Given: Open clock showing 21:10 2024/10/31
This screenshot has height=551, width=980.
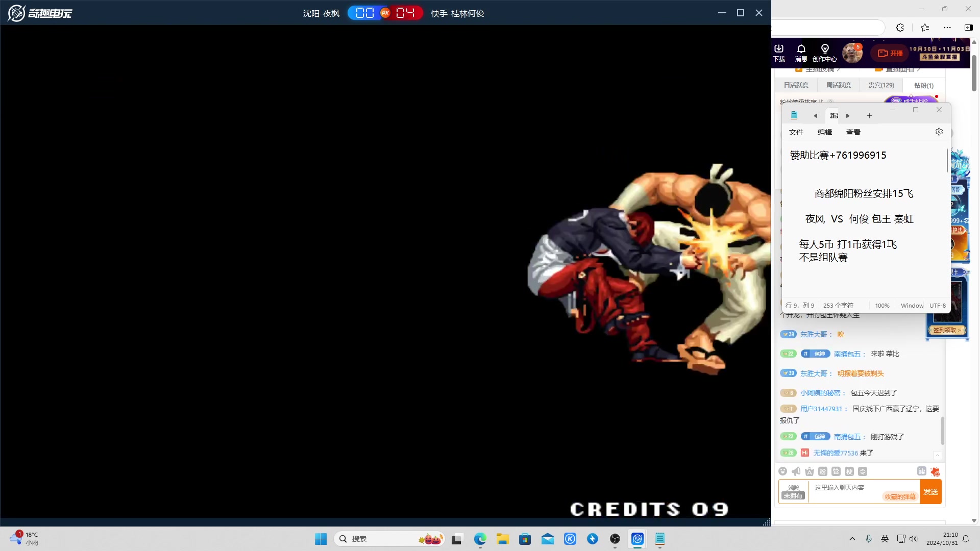Looking at the screenshot, I should [942, 539].
